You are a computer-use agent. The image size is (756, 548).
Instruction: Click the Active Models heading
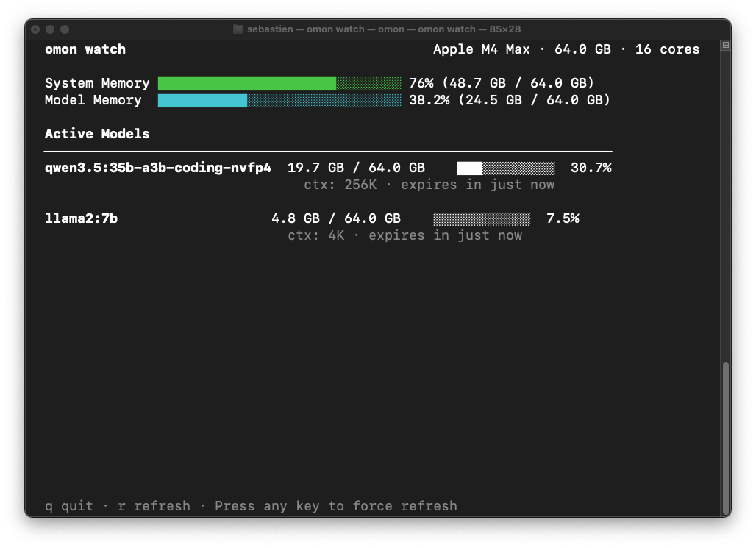coord(97,134)
